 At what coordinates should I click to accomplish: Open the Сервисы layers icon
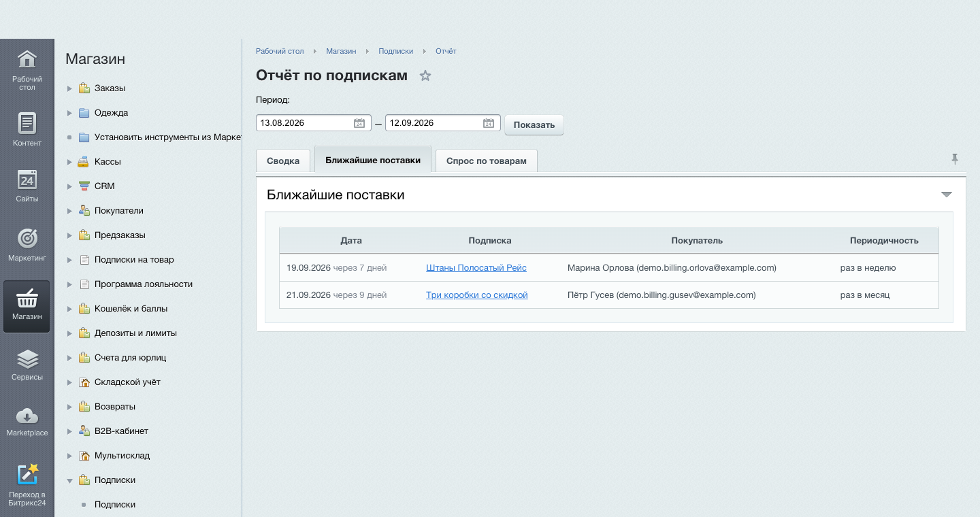(27, 358)
